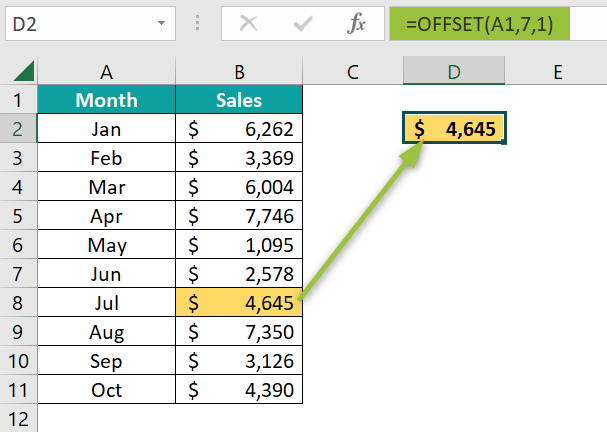This screenshot has height=432, width=607.
Task: Select row 1 header
Action: [x=18, y=100]
